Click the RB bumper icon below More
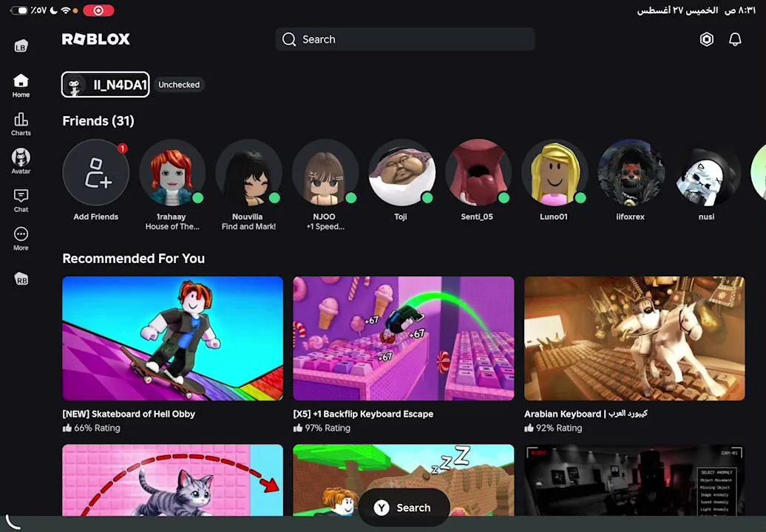The width and height of the screenshot is (766, 532). coord(21,279)
